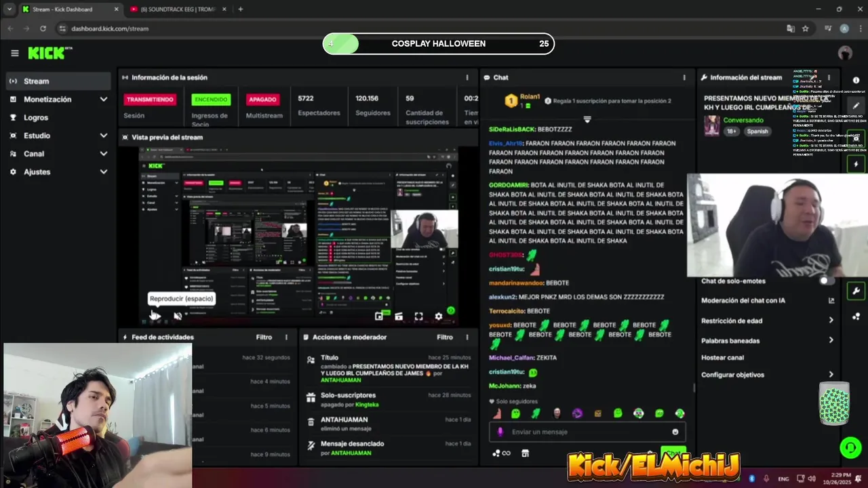868x488 pixels.
Task: Expand Configurar objetivos settings
Action: [x=831, y=374]
